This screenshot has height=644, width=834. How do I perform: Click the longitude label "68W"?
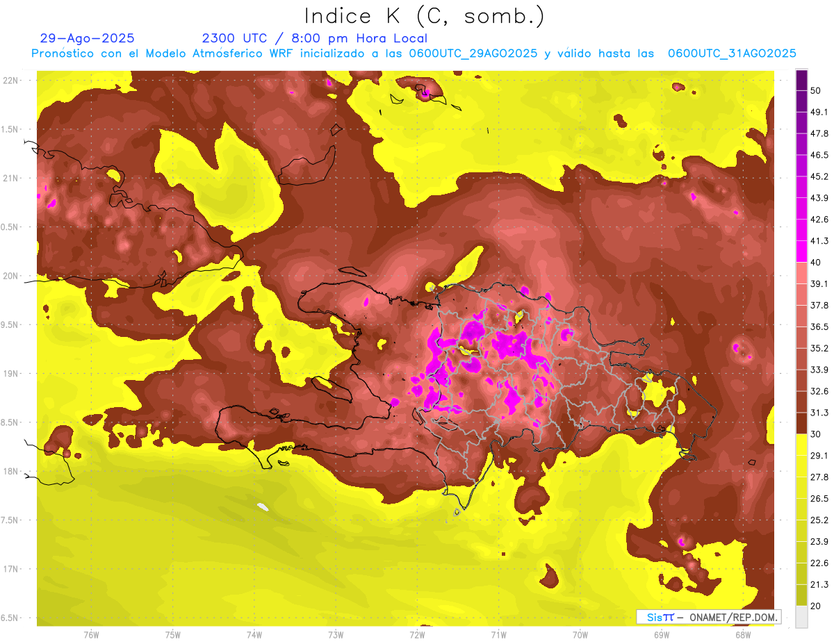(743, 635)
